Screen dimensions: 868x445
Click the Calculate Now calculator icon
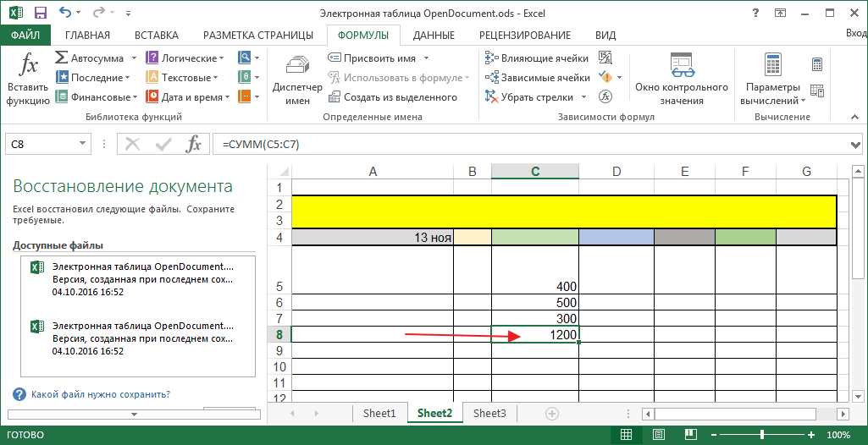[x=817, y=64]
